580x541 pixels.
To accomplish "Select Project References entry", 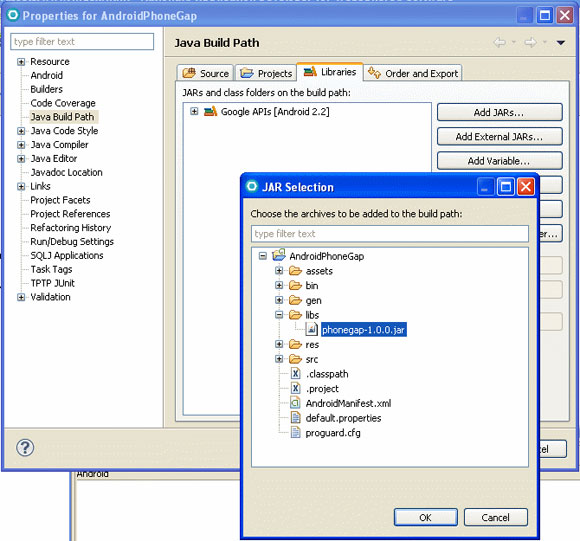I will (x=70, y=214).
